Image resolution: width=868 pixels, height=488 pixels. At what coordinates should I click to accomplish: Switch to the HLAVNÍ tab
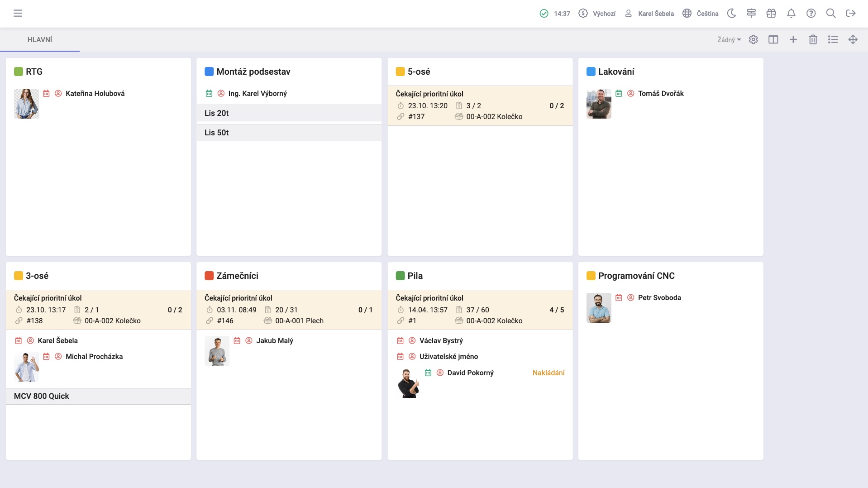[x=40, y=39]
